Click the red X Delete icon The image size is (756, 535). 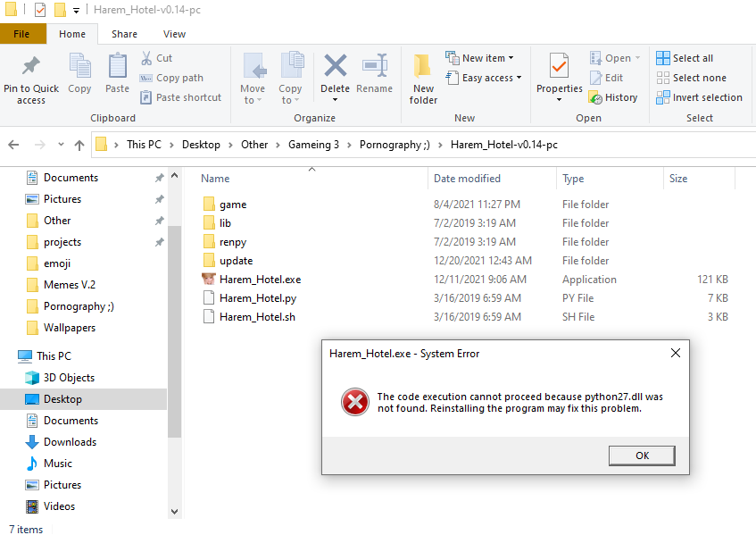[x=335, y=65]
